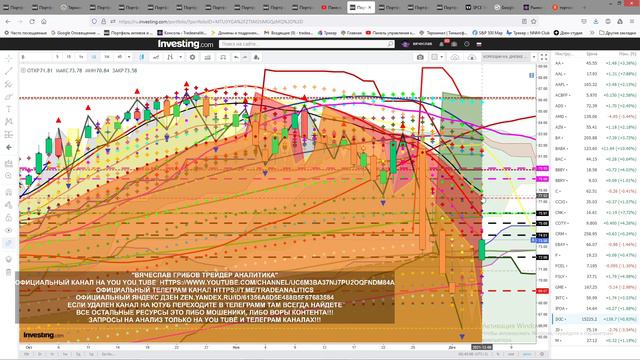The height and width of the screenshot is (360, 640).
Task: Open the language flag selector in the header
Action: coord(479,44)
